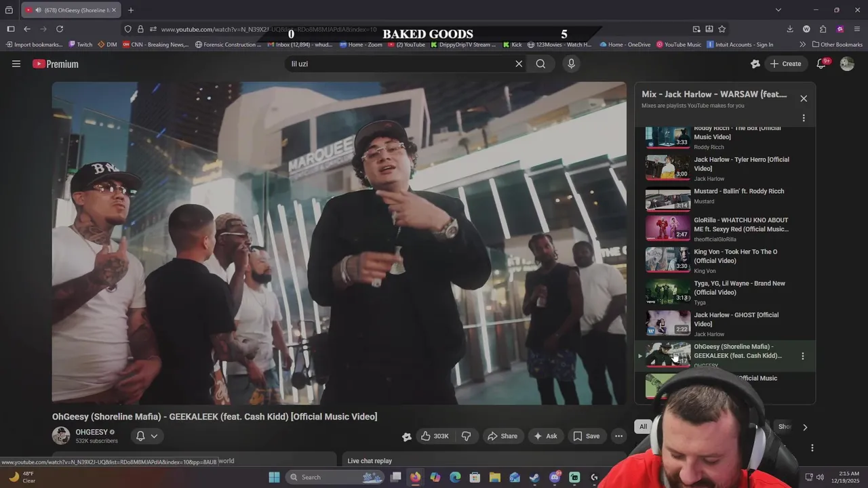Click the gem icon beside like button
This screenshot has width=868, height=488.
coord(406,436)
